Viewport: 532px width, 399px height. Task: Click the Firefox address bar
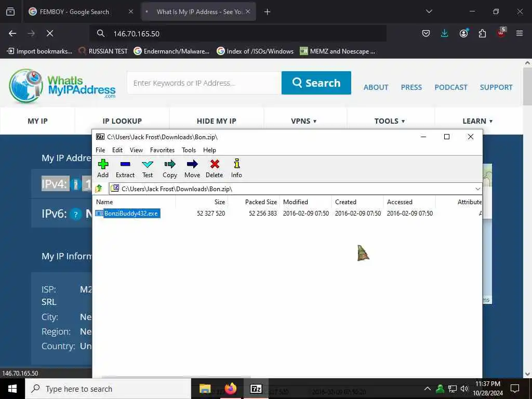[237, 33]
